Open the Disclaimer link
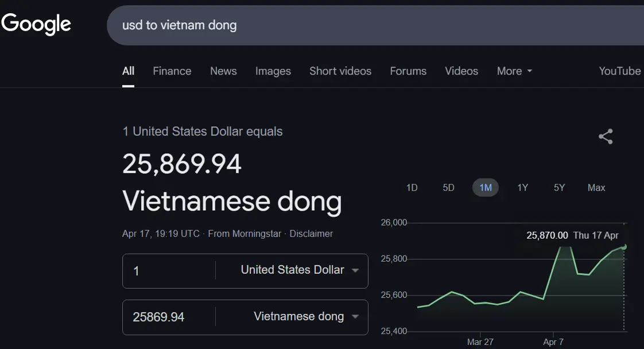Image resolution: width=644 pixels, height=349 pixels. point(311,234)
